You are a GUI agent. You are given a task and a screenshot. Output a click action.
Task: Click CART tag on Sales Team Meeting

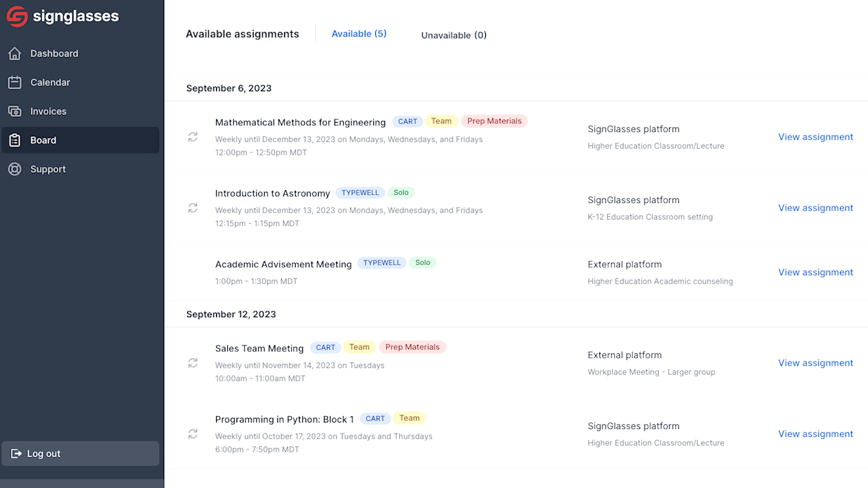coord(325,347)
